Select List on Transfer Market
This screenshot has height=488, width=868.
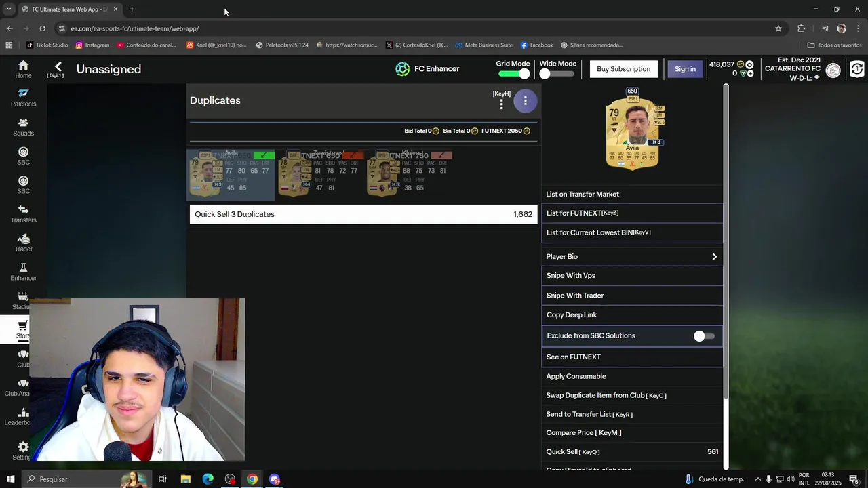coord(632,195)
